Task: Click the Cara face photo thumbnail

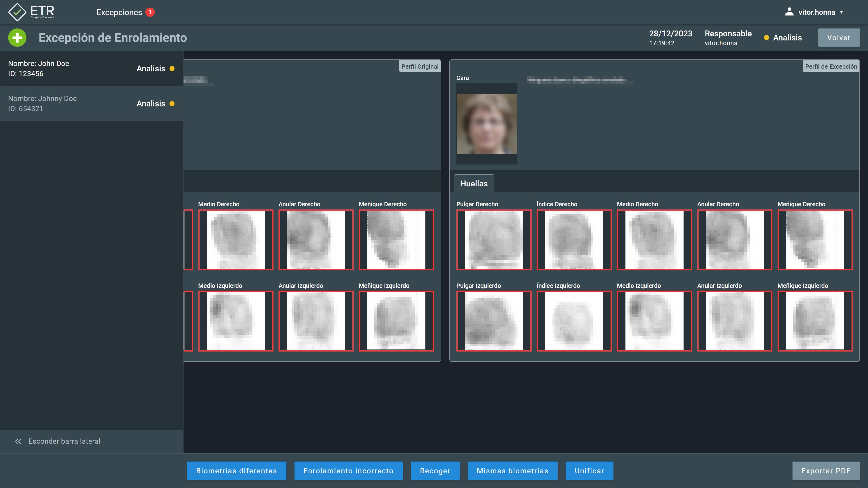Action: pyautogui.click(x=487, y=124)
